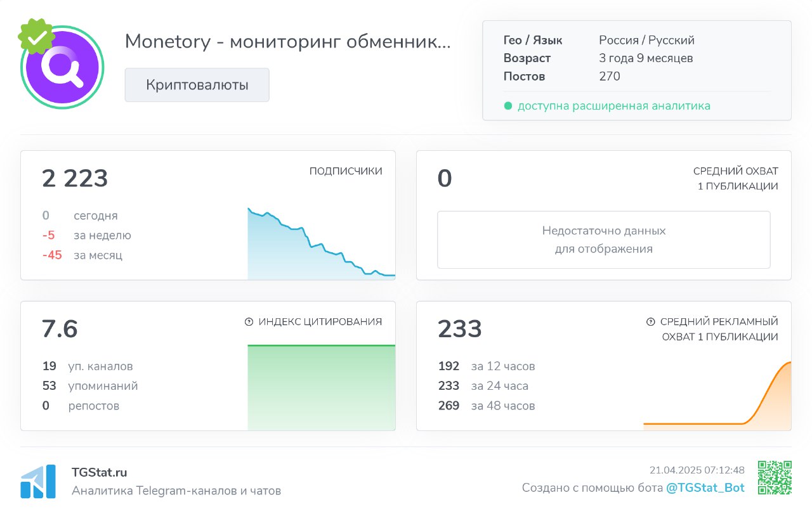The width and height of the screenshot is (812, 509).
Task: Open the Криптовалюты category button
Action: click(197, 85)
